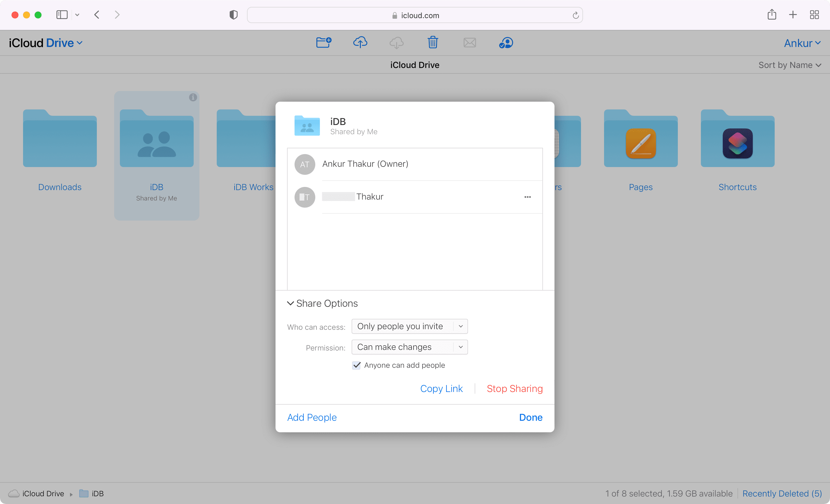Go forward with Safari forward arrow
Image resolution: width=830 pixels, height=504 pixels.
coord(117,15)
